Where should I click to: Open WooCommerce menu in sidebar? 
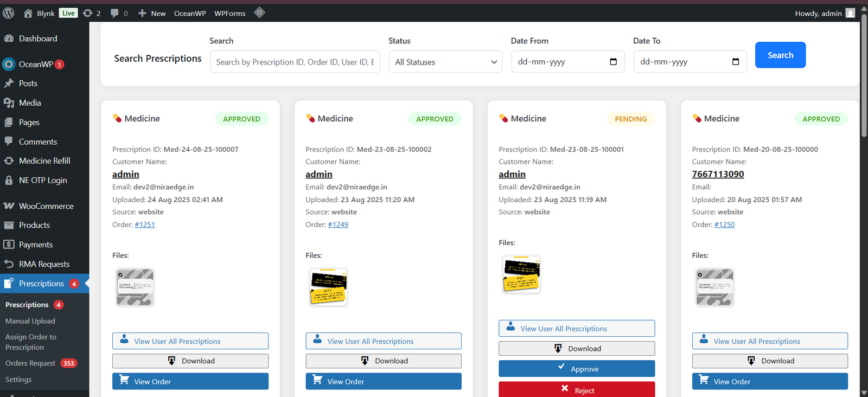click(x=46, y=206)
